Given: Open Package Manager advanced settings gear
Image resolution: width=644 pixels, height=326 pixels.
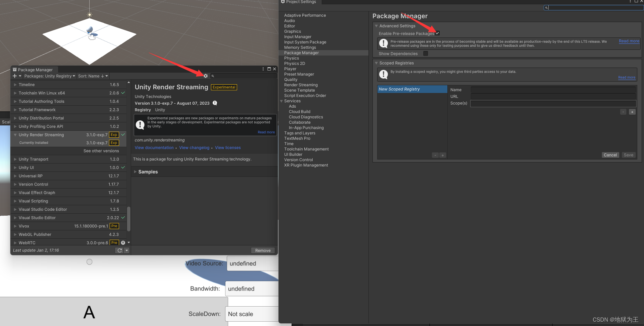Looking at the screenshot, I should (206, 76).
